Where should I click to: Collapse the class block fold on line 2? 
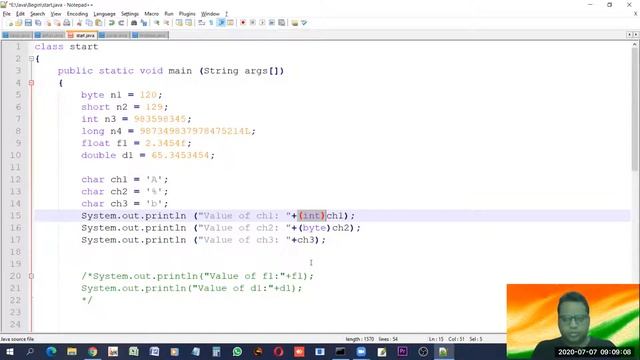tap(31, 59)
